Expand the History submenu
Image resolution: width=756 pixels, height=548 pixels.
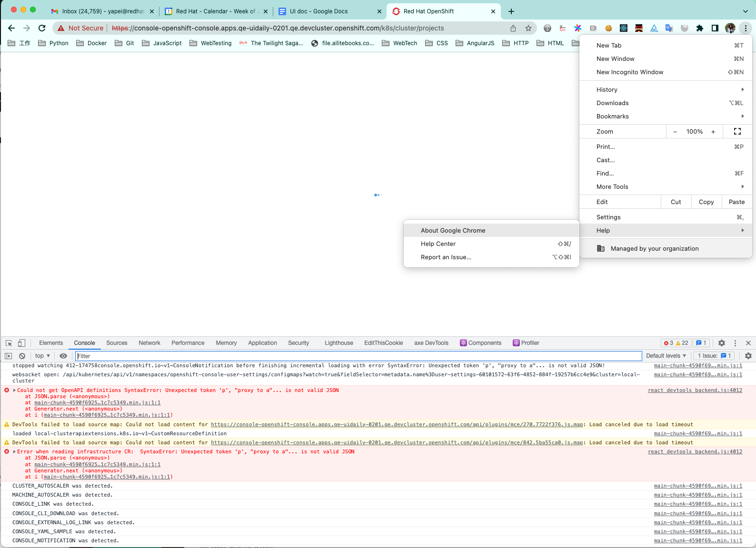point(666,89)
